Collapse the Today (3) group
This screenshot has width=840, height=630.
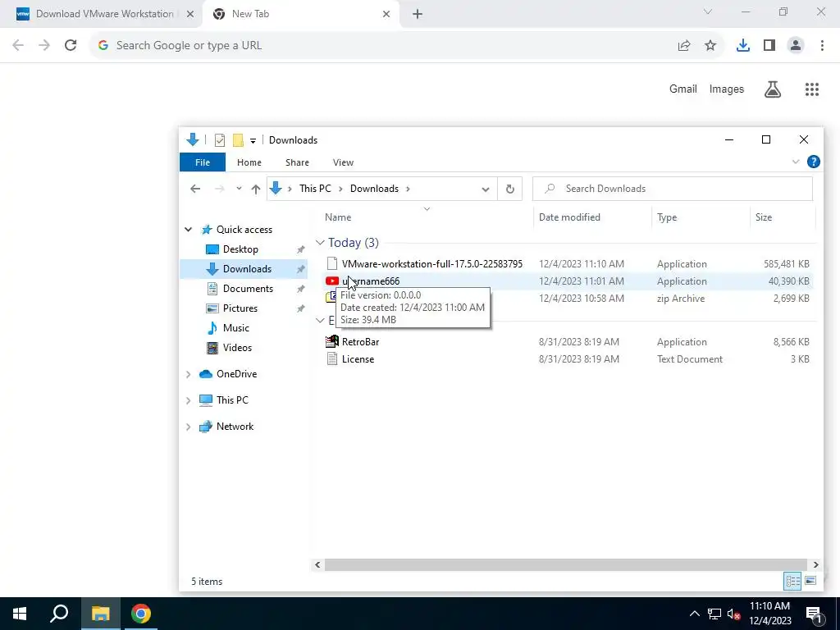[320, 243]
